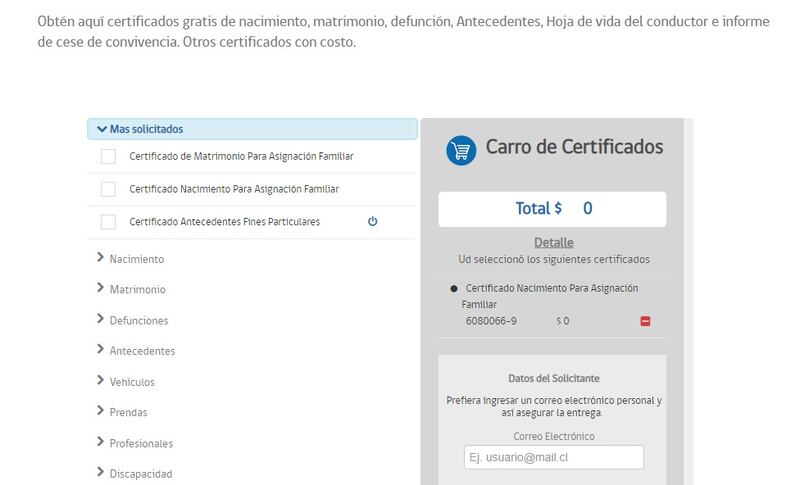
Task: Expand the Defunciones category
Action: pyautogui.click(x=133, y=320)
